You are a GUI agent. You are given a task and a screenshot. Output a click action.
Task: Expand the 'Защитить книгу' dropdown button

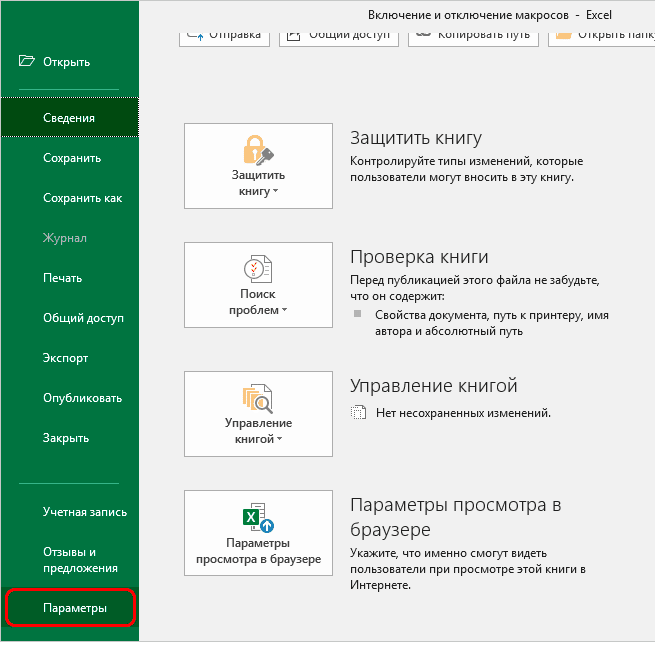pyautogui.click(x=258, y=166)
